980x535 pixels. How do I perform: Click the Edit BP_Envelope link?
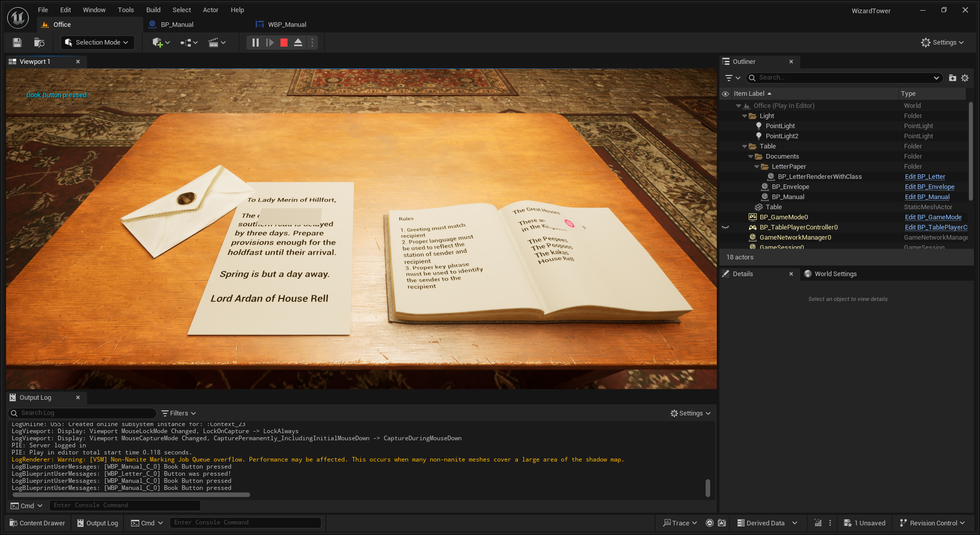[929, 186]
